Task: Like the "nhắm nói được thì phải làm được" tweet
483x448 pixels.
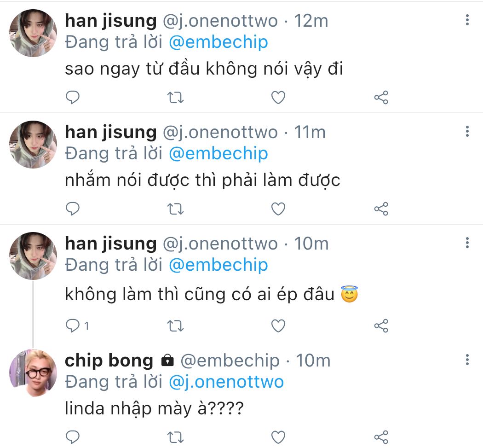Action: (278, 209)
